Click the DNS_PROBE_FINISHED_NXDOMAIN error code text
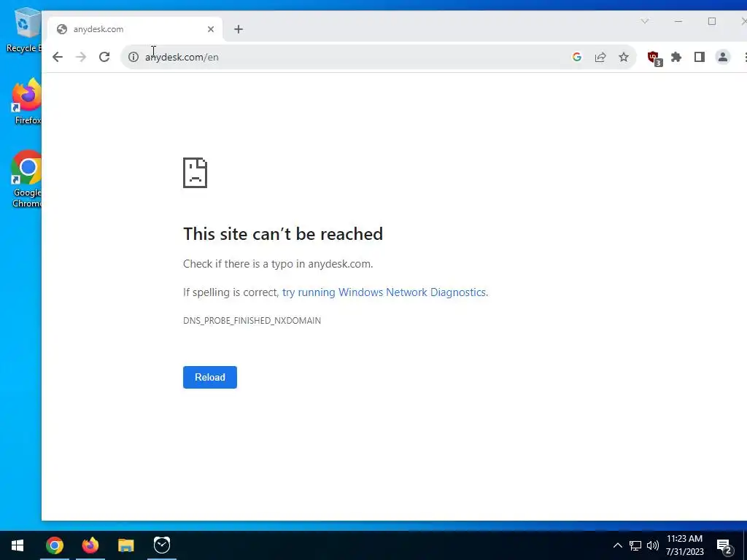 [252, 321]
